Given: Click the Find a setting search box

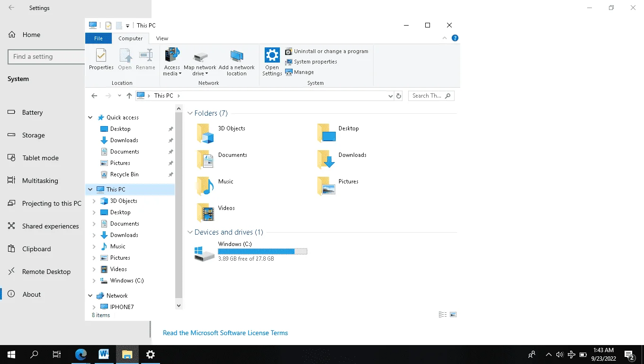Looking at the screenshot, I should pos(46,57).
